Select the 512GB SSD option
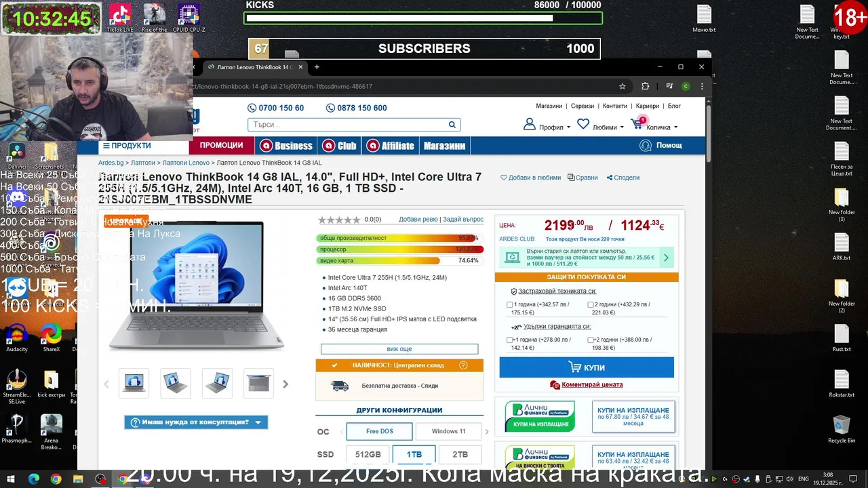This screenshot has height=488, width=868. [x=368, y=454]
